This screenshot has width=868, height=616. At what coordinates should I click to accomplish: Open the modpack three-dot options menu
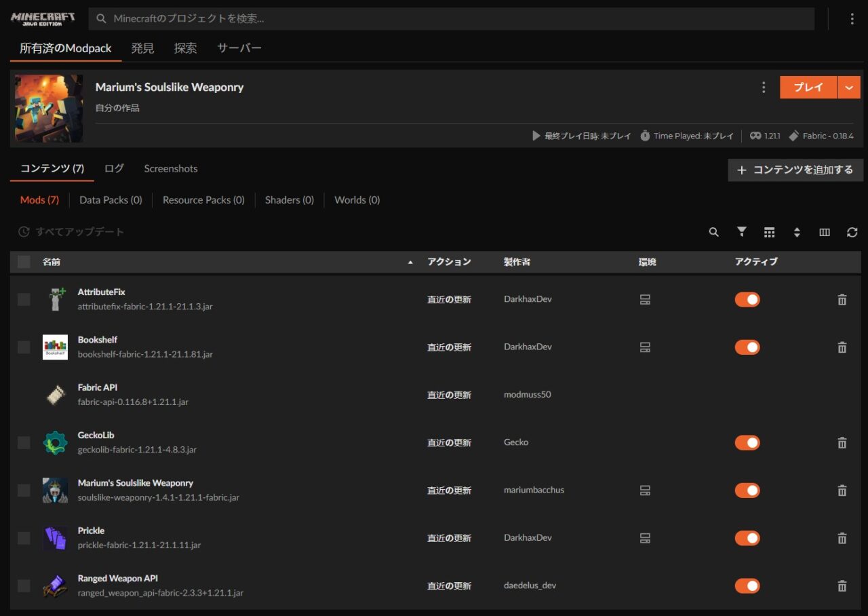764,88
